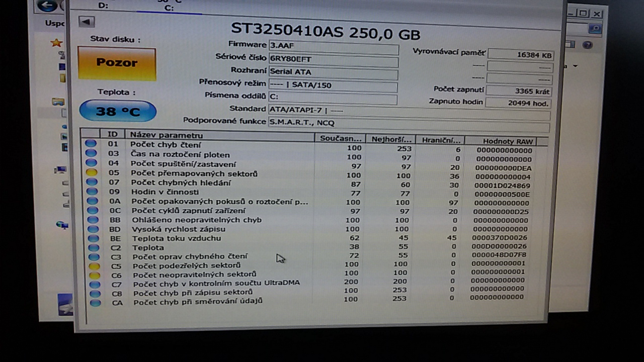Click the RAW value 0000370D0026
The height and width of the screenshot is (362, 644).
pos(500,238)
